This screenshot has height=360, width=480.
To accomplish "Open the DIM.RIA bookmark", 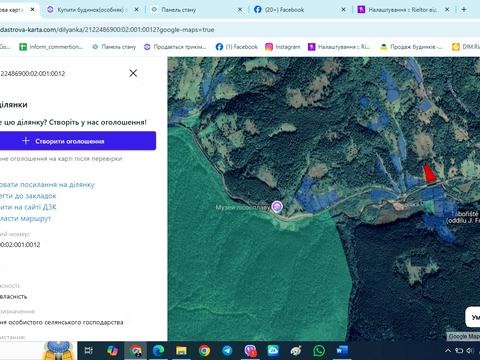I will click(466, 47).
